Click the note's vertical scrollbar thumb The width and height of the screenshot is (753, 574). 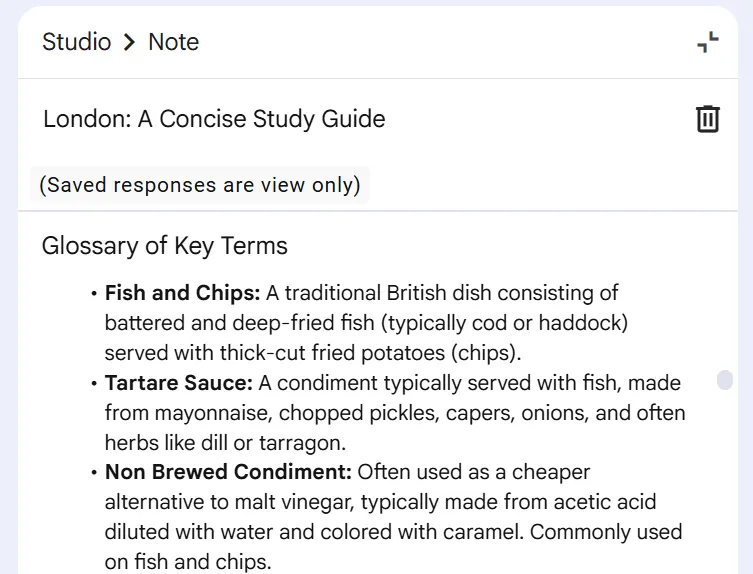[725, 380]
